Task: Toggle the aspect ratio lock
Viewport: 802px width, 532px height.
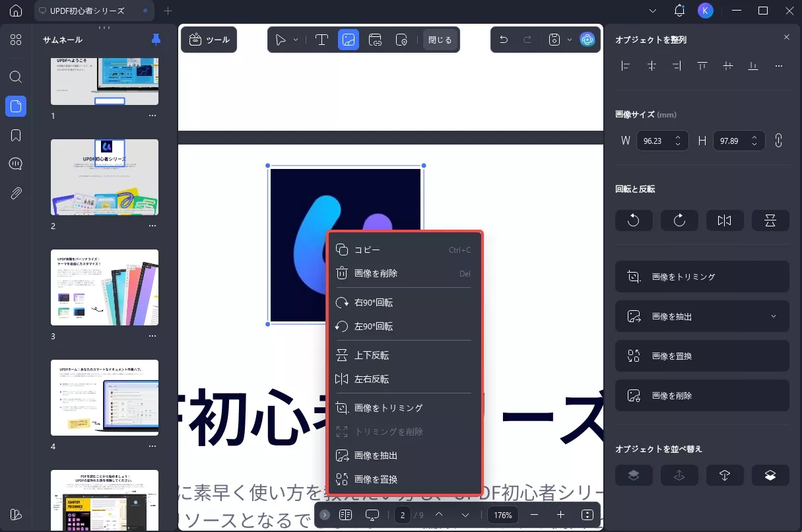Action: pyautogui.click(x=778, y=141)
